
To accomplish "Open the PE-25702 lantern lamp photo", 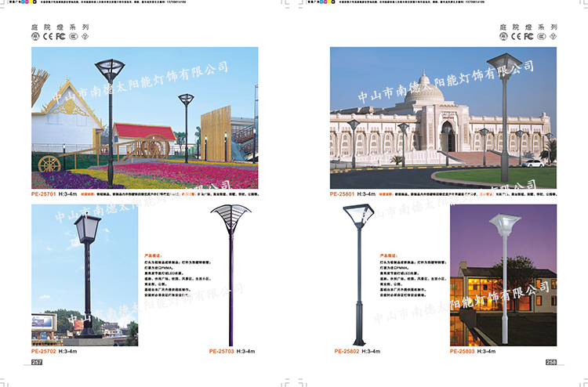I will pyautogui.click(x=85, y=274).
